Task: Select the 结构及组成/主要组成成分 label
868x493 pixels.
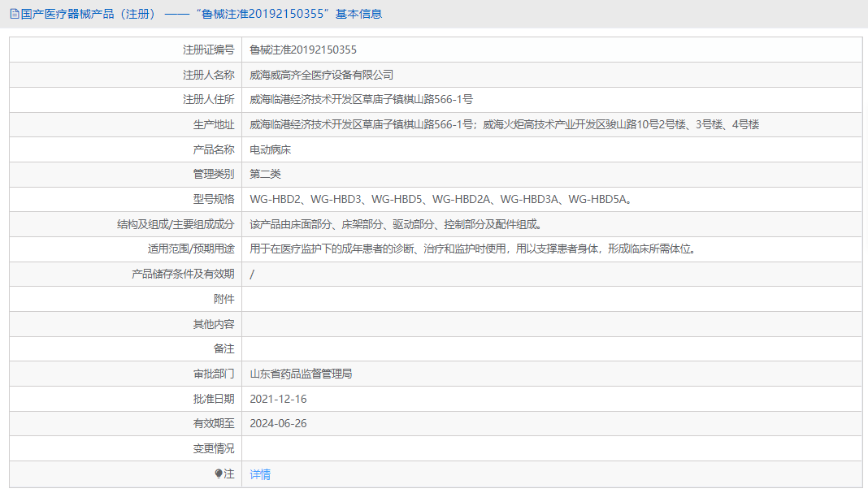Action: click(x=176, y=224)
